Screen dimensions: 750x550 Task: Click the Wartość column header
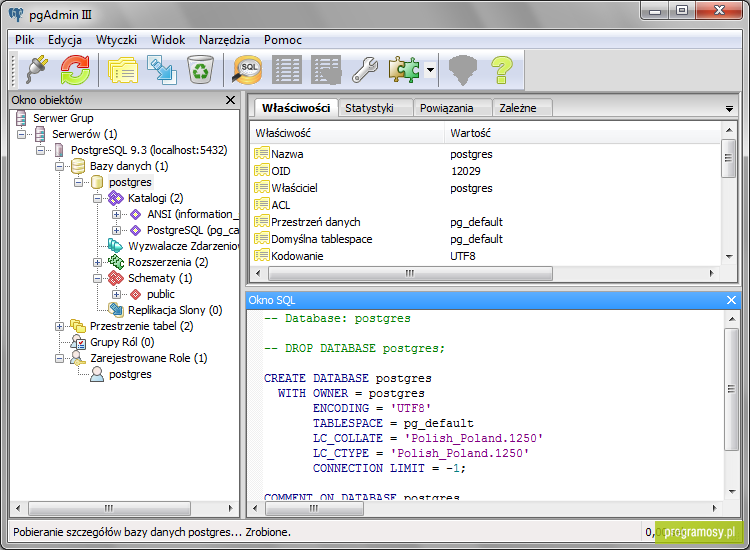[583, 133]
